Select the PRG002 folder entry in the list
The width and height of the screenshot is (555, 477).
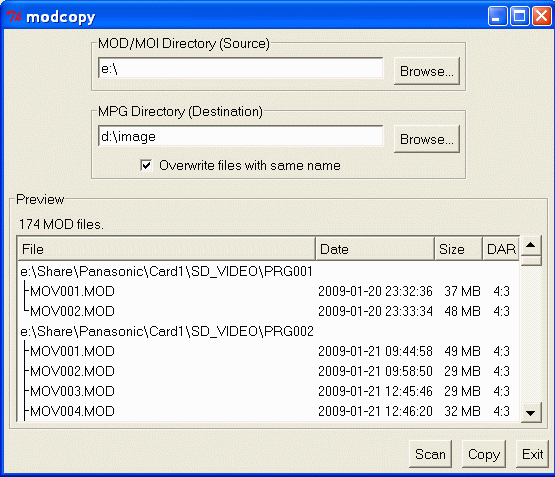pyautogui.click(x=167, y=331)
